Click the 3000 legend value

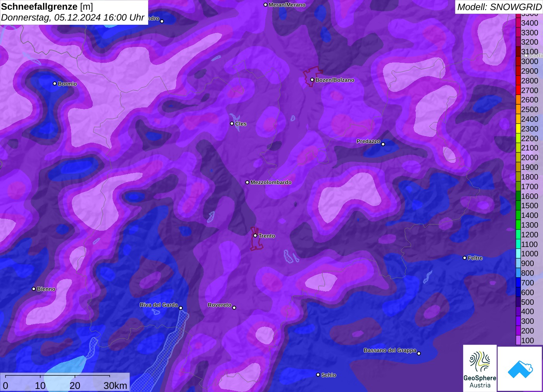(x=529, y=61)
